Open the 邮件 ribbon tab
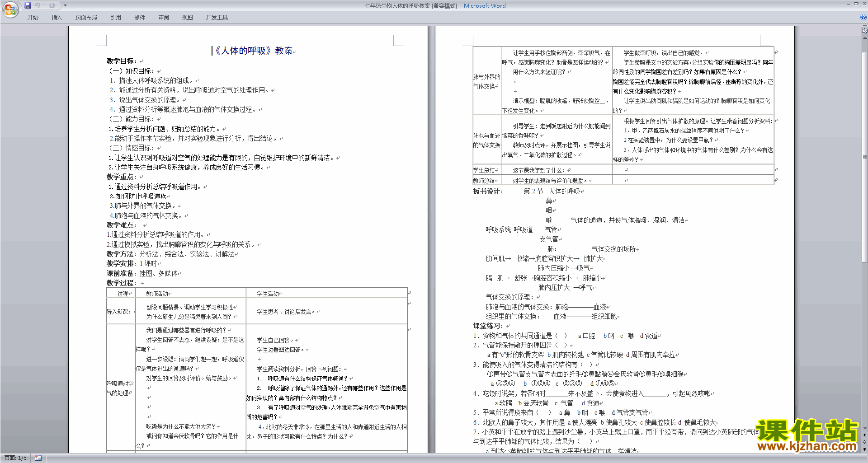Viewport: 868px width, 463px height. [140, 18]
